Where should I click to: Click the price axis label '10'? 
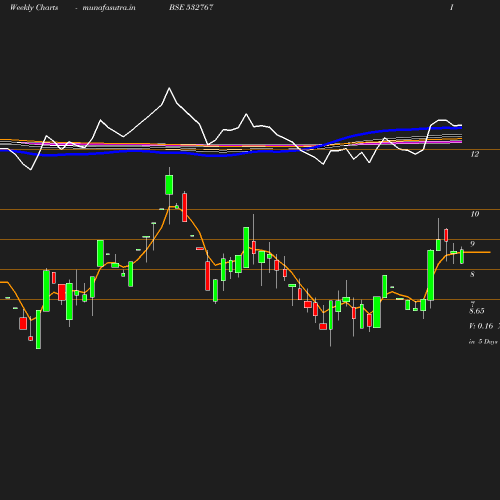coord(475,214)
